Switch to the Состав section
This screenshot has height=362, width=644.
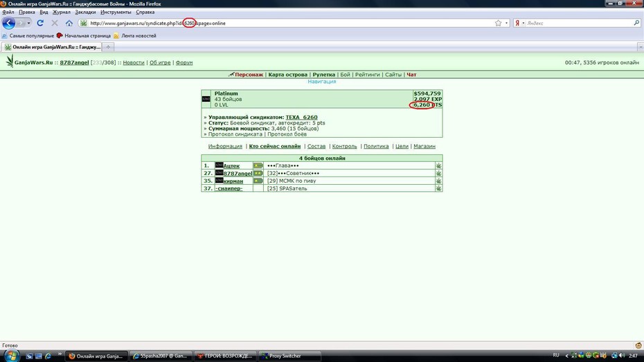[x=316, y=146]
